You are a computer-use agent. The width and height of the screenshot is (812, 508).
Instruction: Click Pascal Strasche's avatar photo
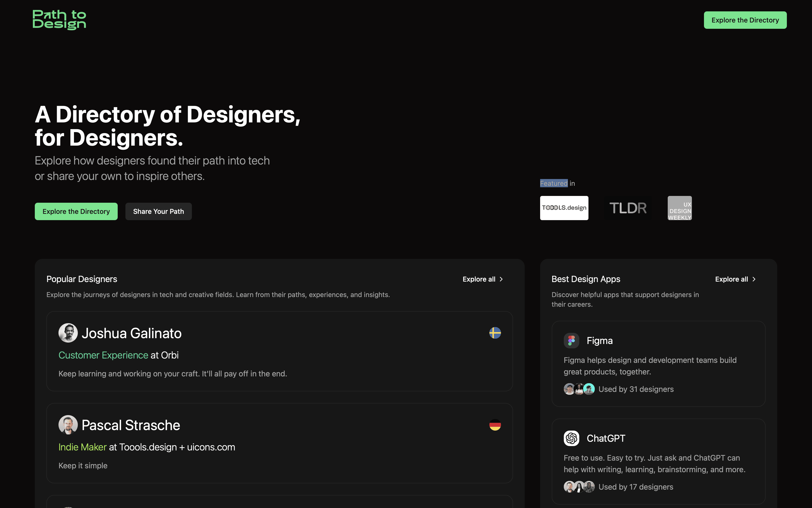[x=68, y=425]
